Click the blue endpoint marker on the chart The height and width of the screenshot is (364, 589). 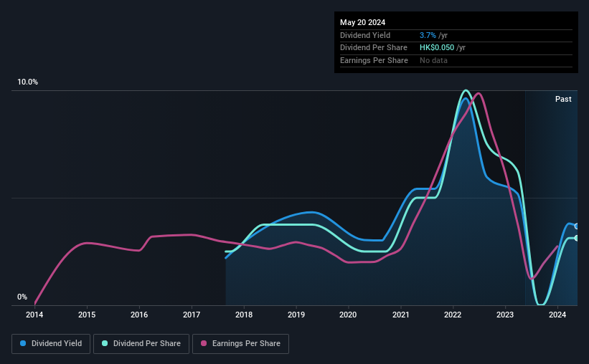(576, 226)
